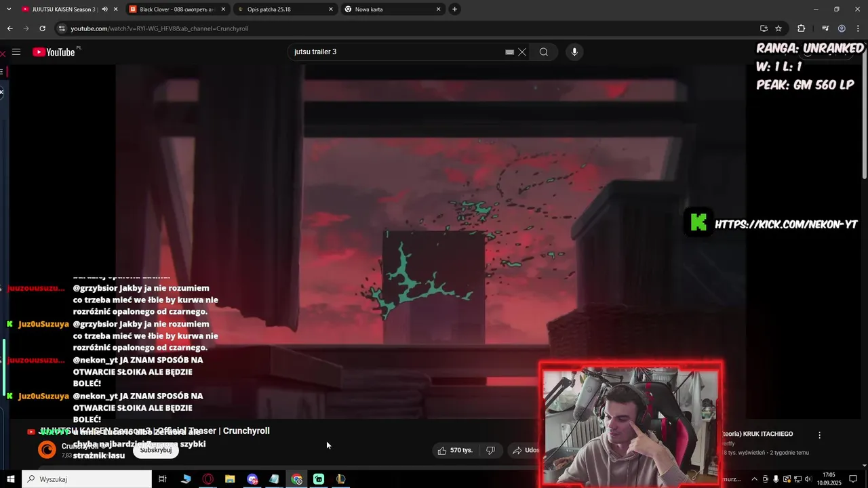The width and height of the screenshot is (868, 488).
Task: Focus the YouTube search field
Action: (397, 52)
